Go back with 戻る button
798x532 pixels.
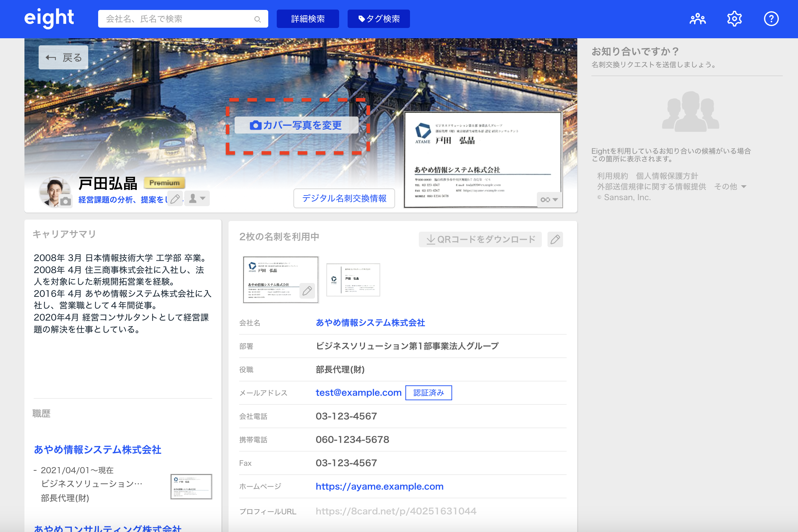coord(63,57)
